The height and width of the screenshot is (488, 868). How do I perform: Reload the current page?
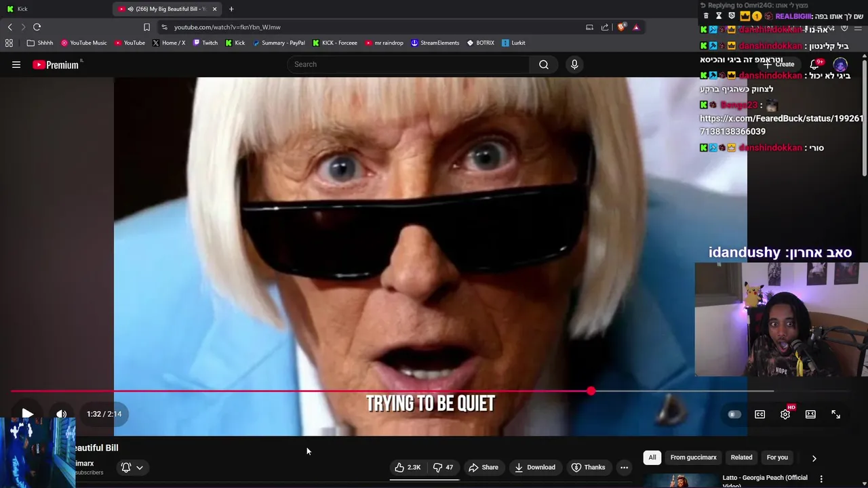pos(37,27)
